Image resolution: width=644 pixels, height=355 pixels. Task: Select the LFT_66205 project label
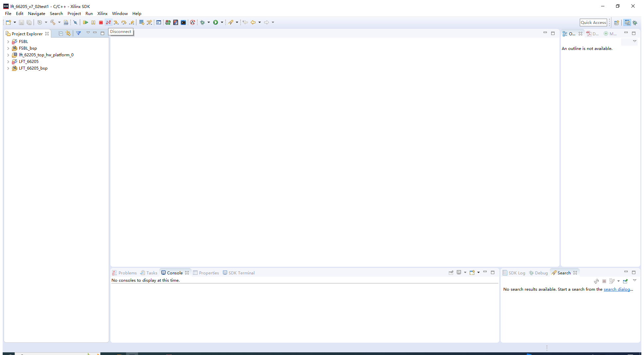29,62
